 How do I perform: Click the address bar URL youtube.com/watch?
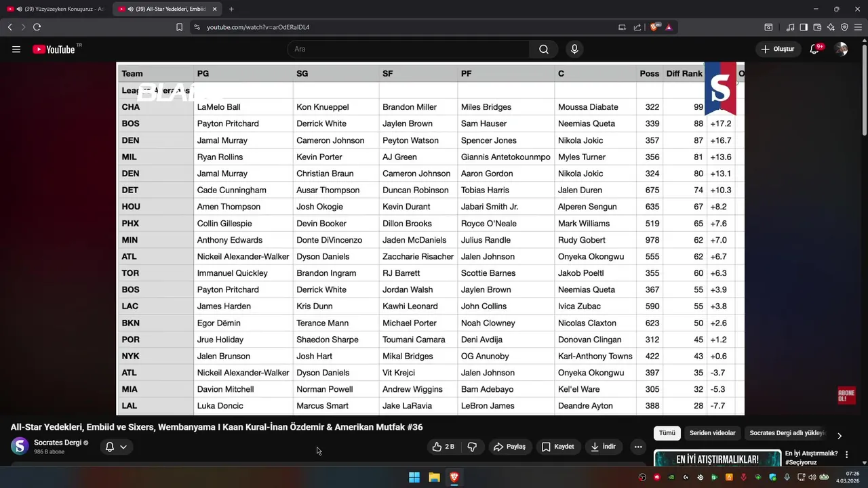point(258,27)
